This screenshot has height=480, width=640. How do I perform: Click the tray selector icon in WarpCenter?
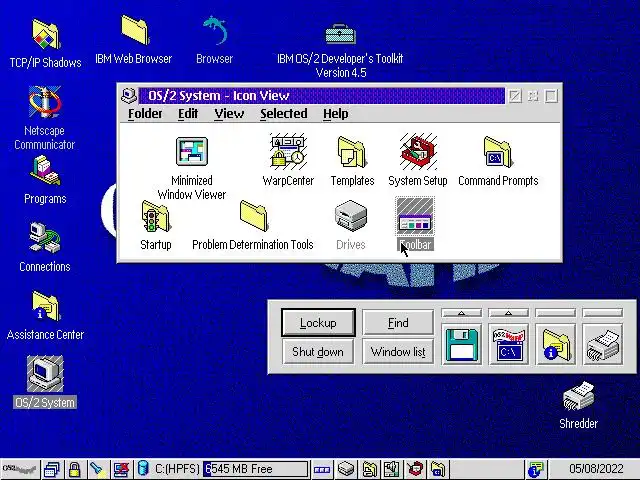[322, 469]
